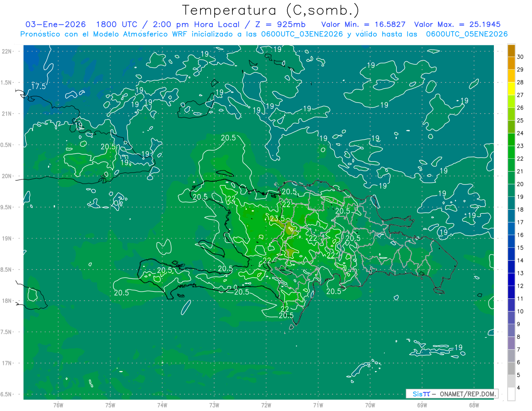Click the '22N' latitude axis label
This screenshot has height=411, width=532.
click(x=7, y=51)
